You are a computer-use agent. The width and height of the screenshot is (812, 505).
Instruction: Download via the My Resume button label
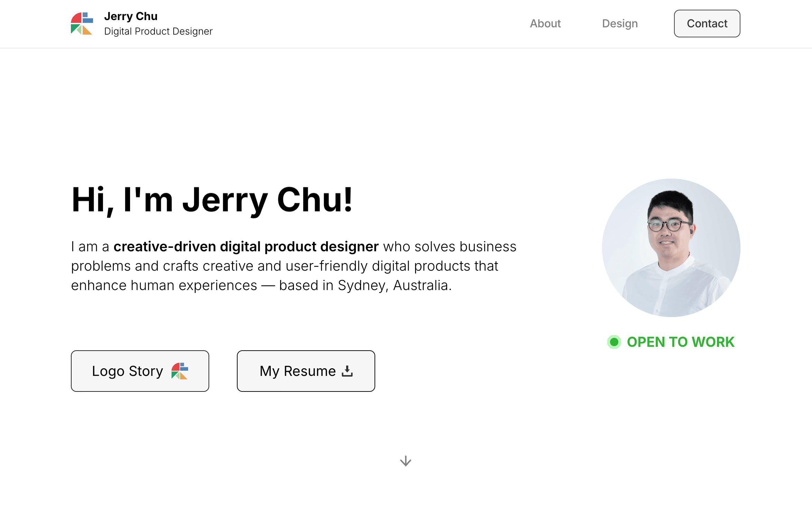[297, 371]
